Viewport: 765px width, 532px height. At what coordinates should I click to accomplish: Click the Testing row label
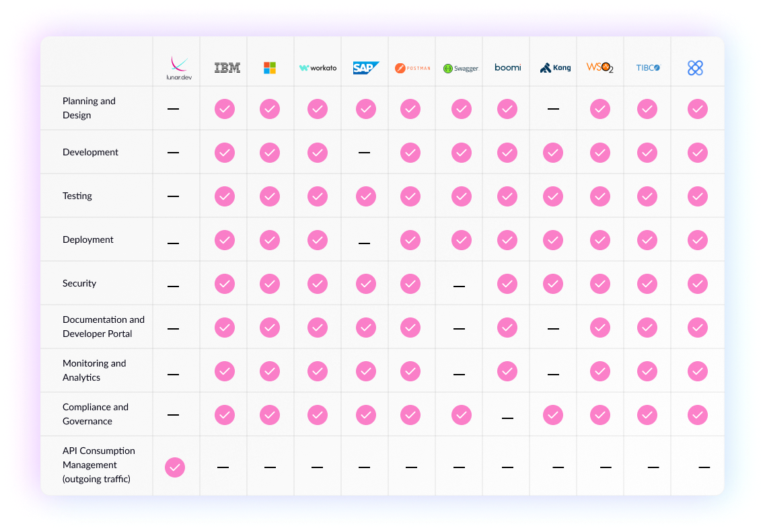(x=77, y=196)
